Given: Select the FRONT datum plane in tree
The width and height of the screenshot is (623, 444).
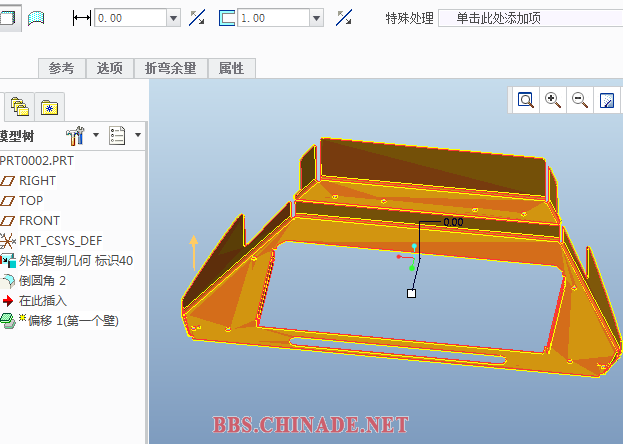Looking at the screenshot, I should coord(39,220).
